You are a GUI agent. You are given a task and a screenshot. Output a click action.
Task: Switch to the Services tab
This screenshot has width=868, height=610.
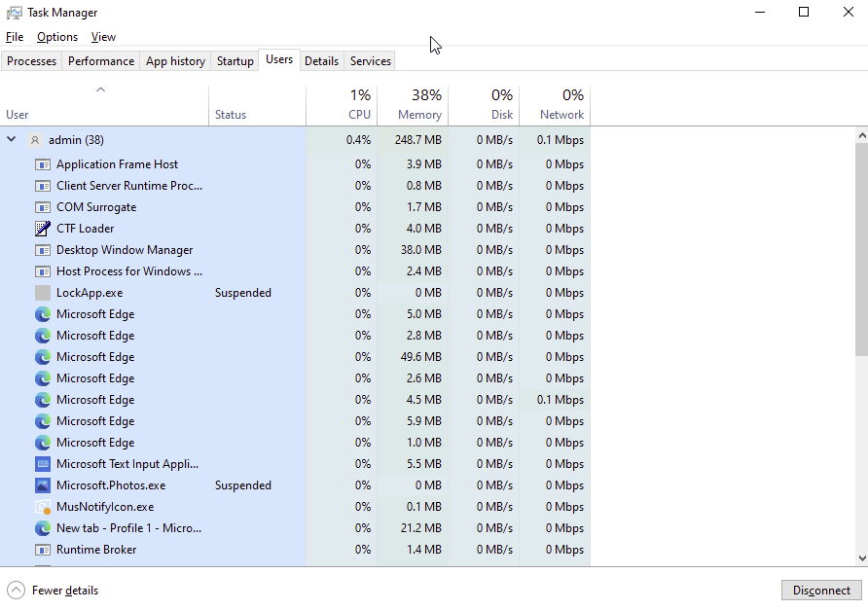pos(371,61)
